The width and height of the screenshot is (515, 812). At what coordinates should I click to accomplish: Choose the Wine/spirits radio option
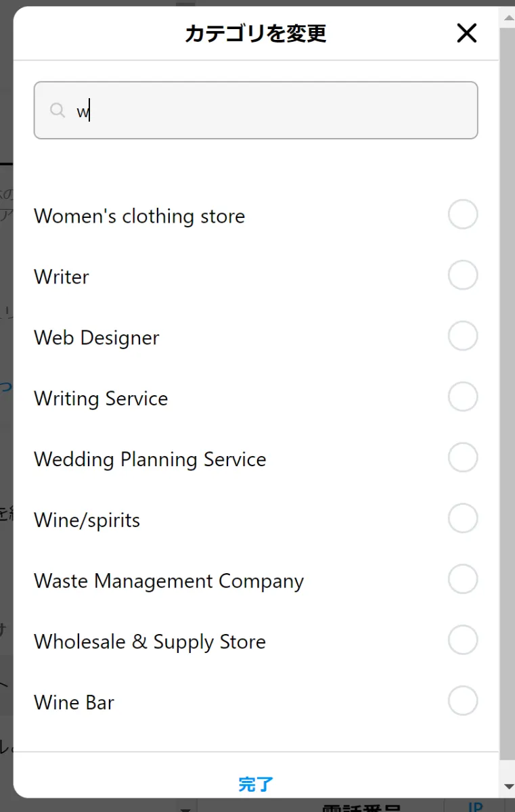[x=463, y=519]
